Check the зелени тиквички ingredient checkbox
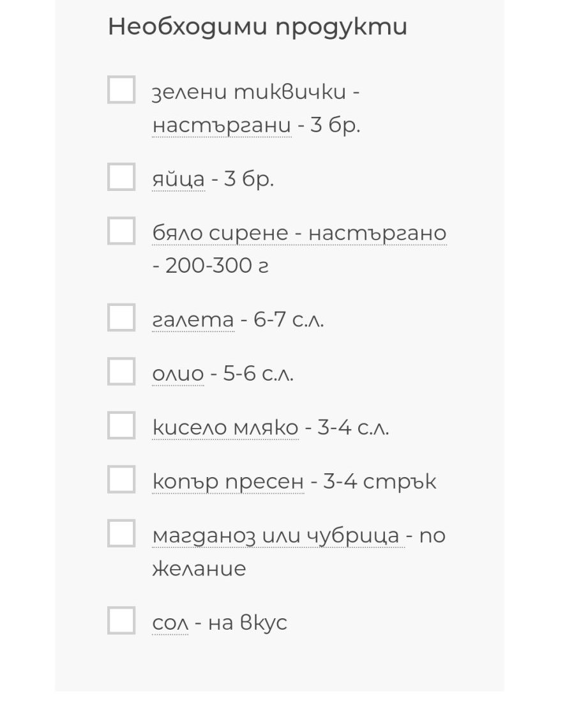The height and width of the screenshot is (707, 588). (121, 89)
